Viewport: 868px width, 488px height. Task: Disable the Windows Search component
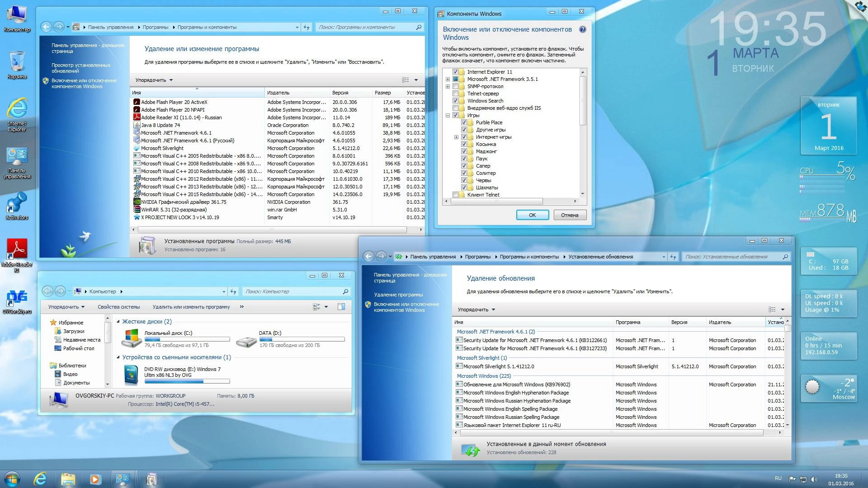click(x=456, y=101)
